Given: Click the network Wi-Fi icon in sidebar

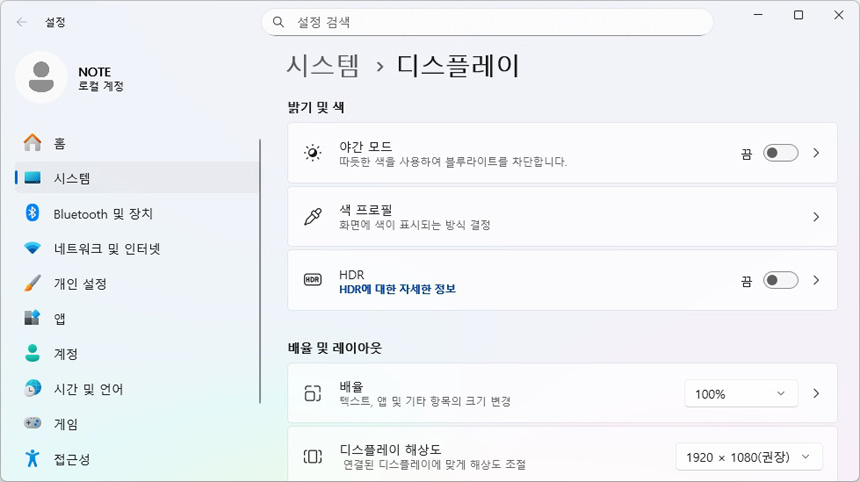Looking at the screenshot, I should pos(33,248).
